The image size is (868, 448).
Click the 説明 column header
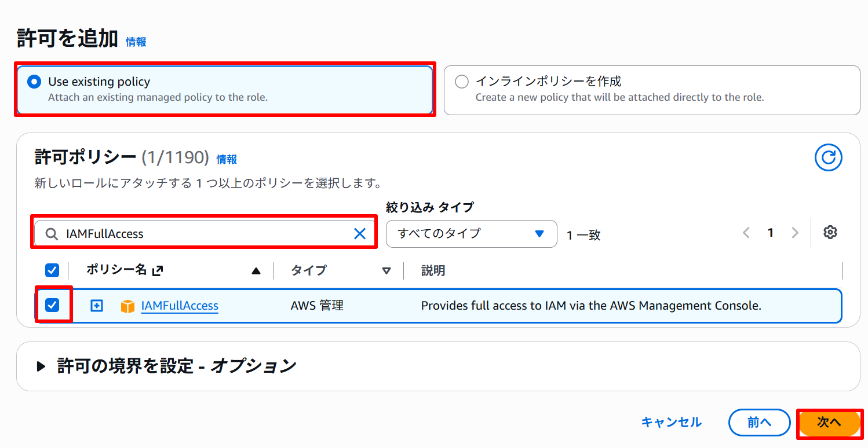click(433, 270)
